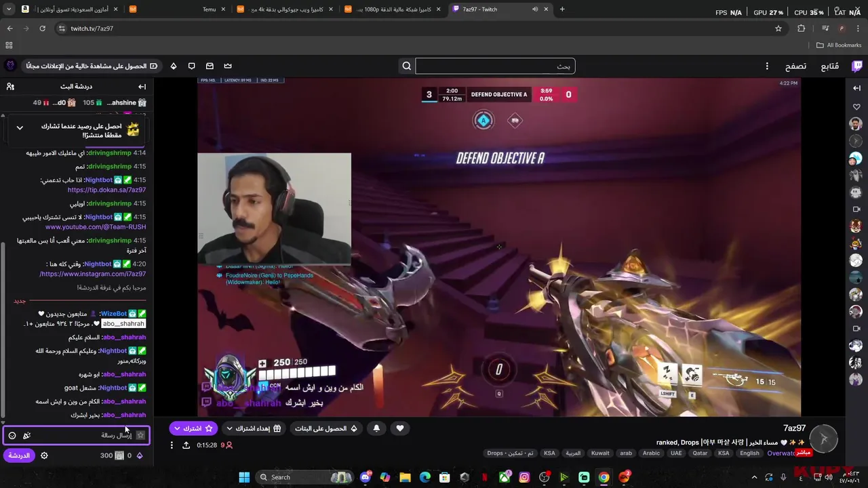The image size is (868, 488).
Task: Open the more options dots in top navigation
Action: 767,66
